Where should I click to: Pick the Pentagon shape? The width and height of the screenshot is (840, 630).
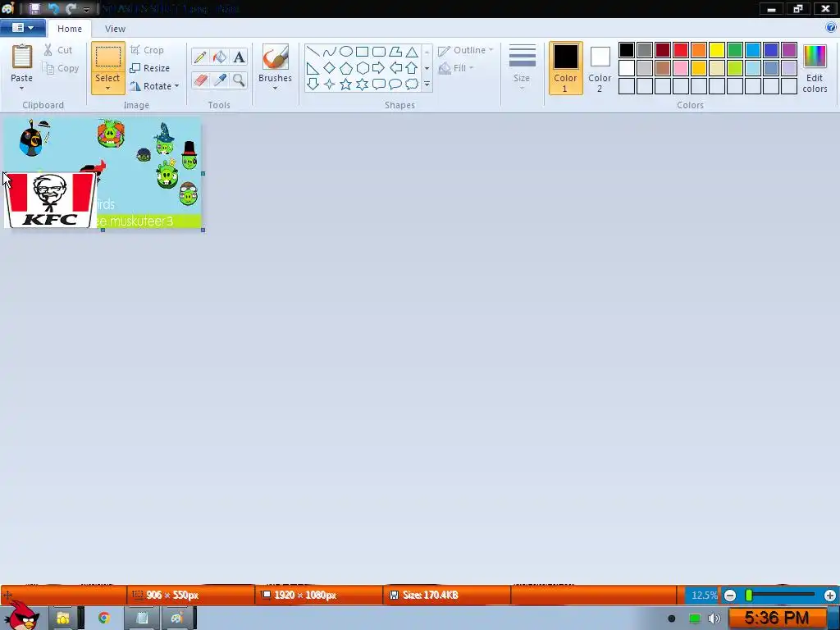[x=346, y=68]
